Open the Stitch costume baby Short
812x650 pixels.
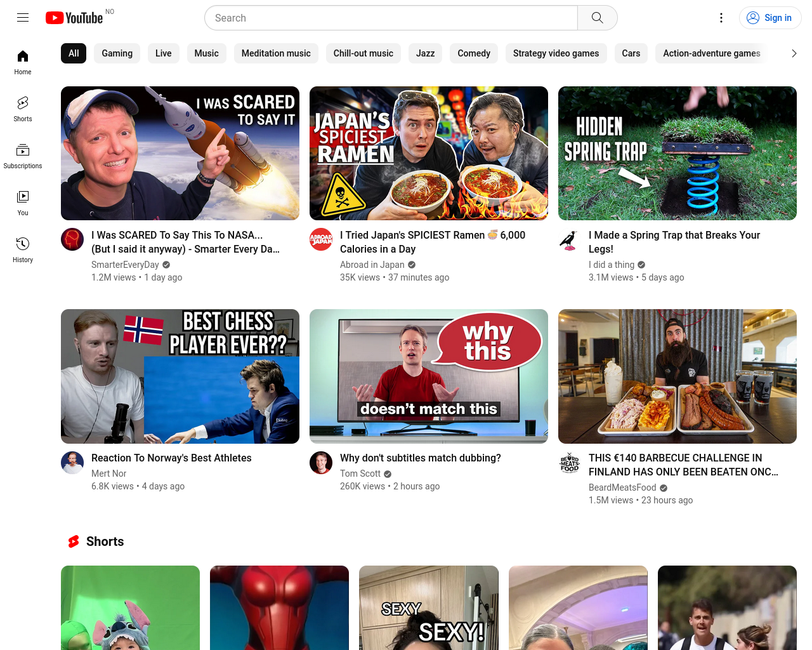coord(130,607)
